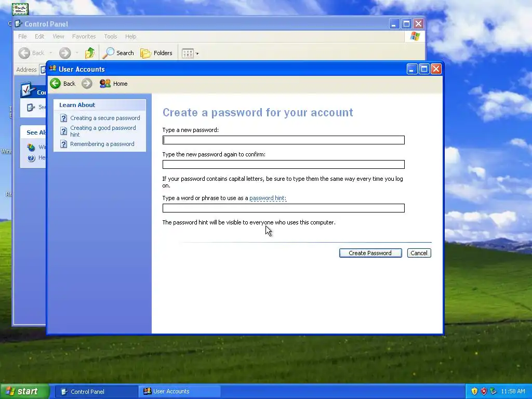Click the yellow security shield tray icon

(474, 392)
